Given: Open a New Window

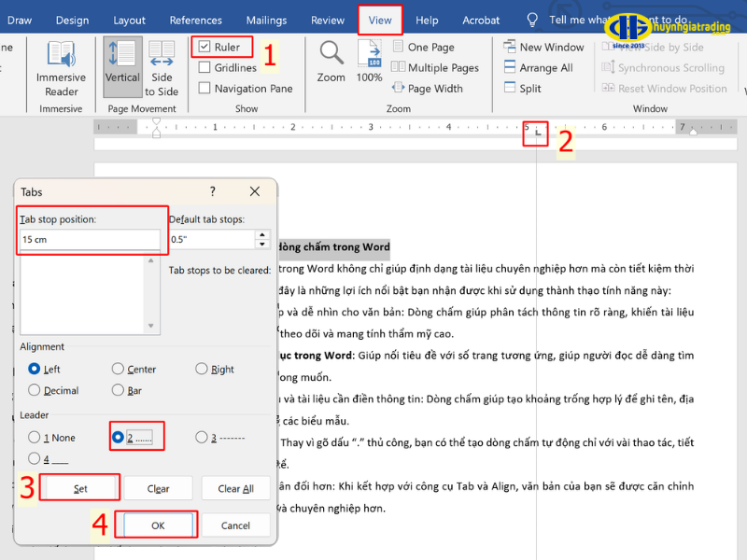Looking at the screenshot, I should (x=543, y=47).
